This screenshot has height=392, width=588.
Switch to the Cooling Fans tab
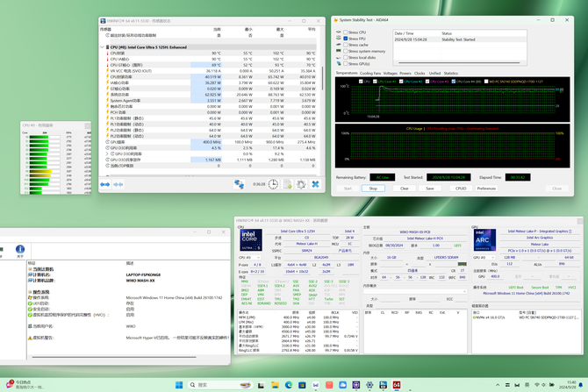pos(371,73)
